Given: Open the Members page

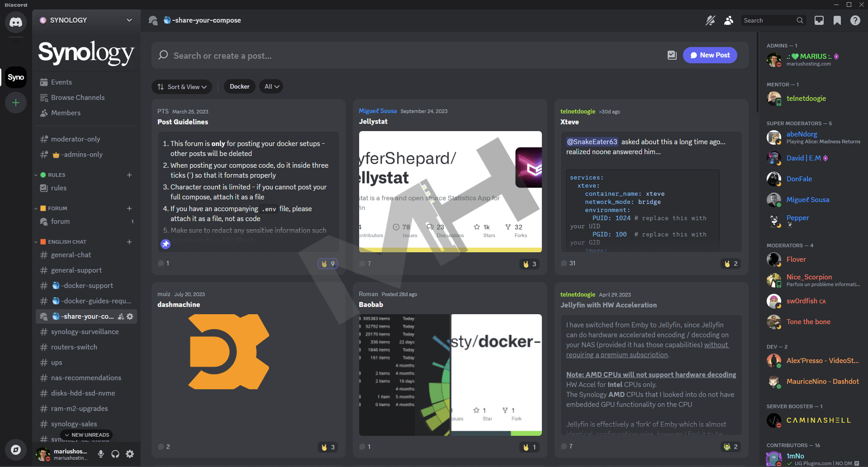Looking at the screenshot, I should pos(86,113).
